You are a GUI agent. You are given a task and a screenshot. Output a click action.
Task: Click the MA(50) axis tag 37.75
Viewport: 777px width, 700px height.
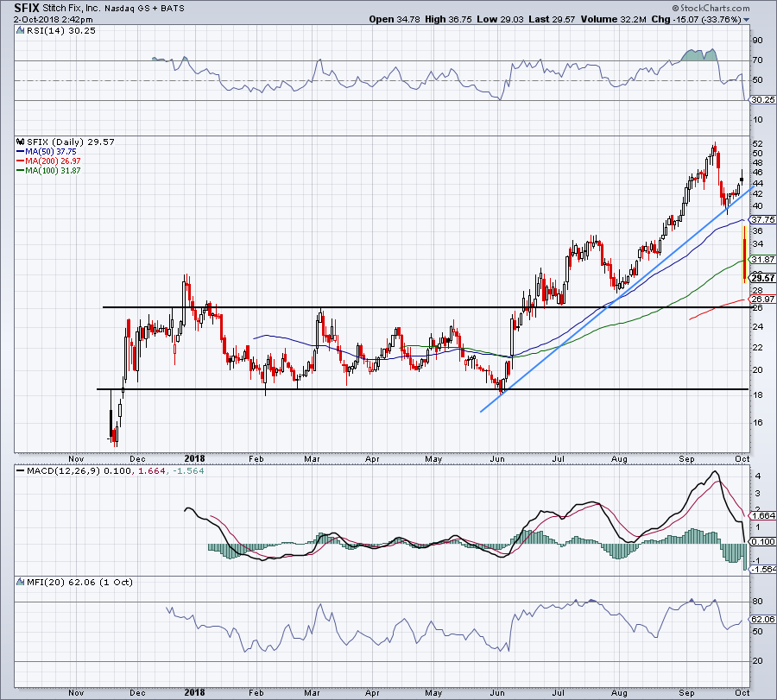[763, 219]
